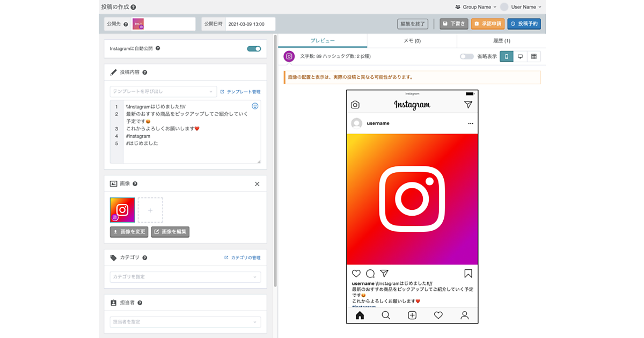Open テンプレート管理 link
Screen dimensions: 644x338
pos(240,92)
